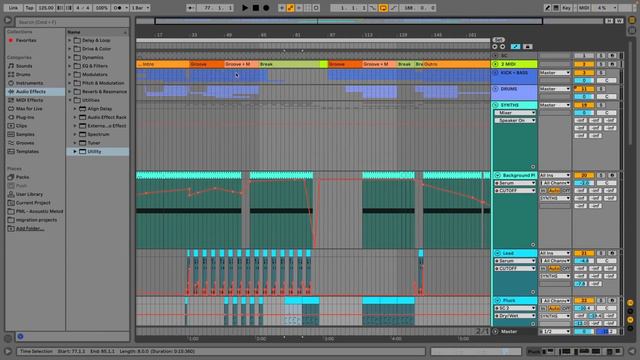The image size is (640, 360).
Task: Toggle the Automation Arm icon
Action: 290,8
